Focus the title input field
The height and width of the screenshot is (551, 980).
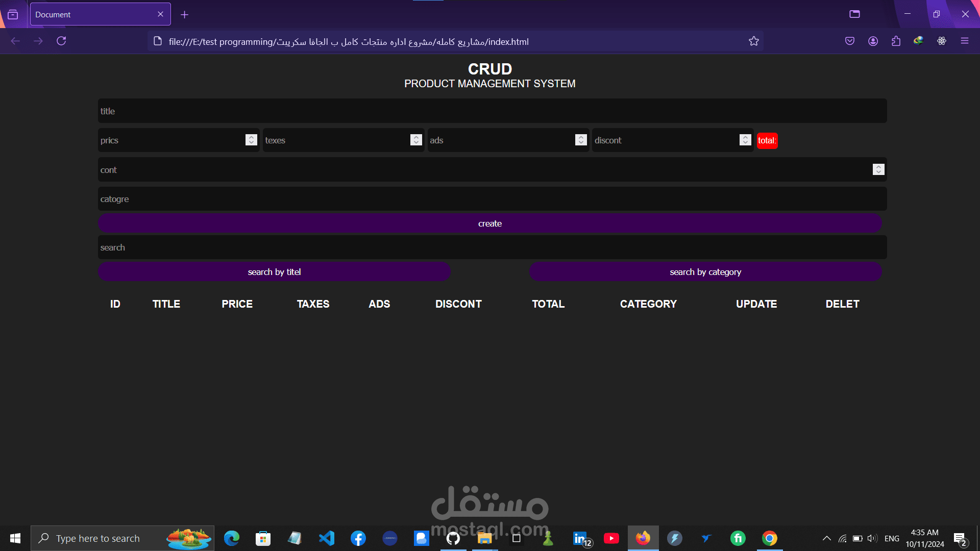tap(492, 111)
